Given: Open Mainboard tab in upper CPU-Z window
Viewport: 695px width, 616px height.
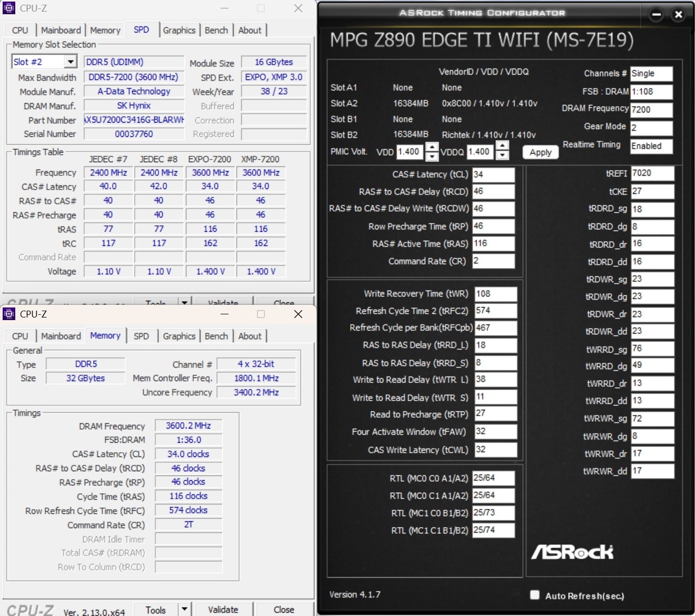Looking at the screenshot, I should point(61,31).
